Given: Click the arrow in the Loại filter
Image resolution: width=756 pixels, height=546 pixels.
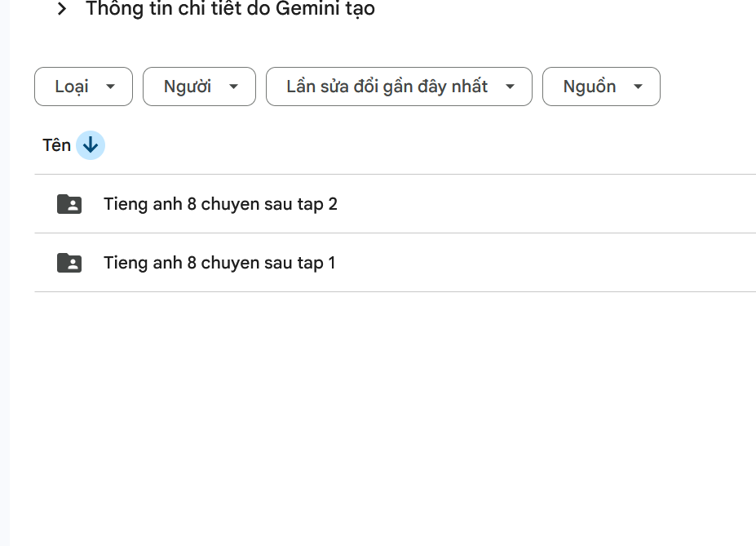Looking at the screenshot, I should click(x=111, y=87).
